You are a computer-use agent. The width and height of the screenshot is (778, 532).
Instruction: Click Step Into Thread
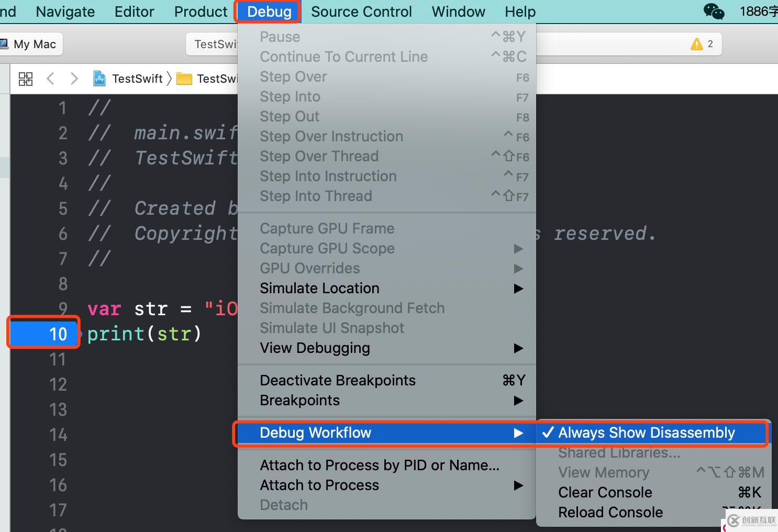pos(386,196)
